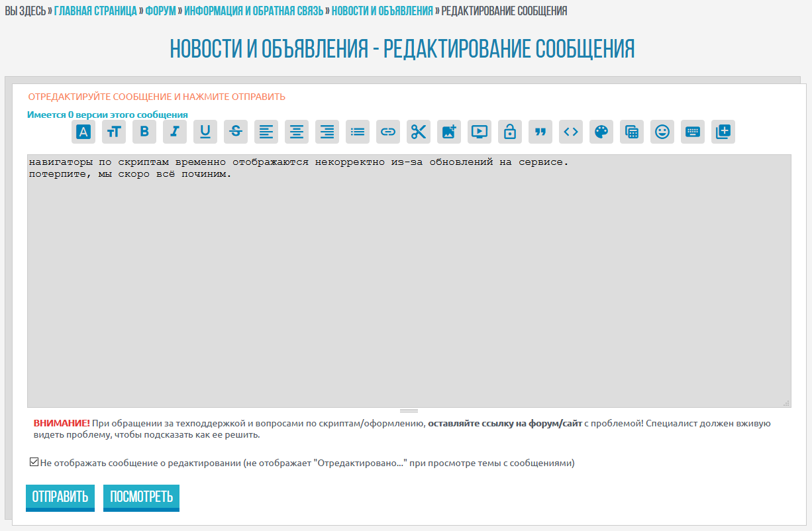This screenshot has width=812, height=531.
Task: Open НОВОСТИ И ОБЪЯВЛЕНИЯ breadcrumb link
Action: tap(382, 11)
